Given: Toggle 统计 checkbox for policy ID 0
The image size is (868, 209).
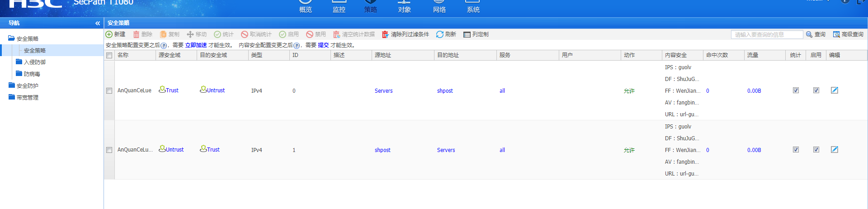Looking at the screenshot, I should [796, 90].
